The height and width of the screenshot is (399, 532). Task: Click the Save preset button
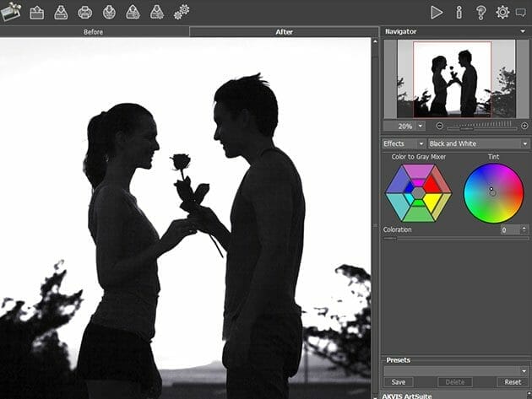[x=398, y=382]
